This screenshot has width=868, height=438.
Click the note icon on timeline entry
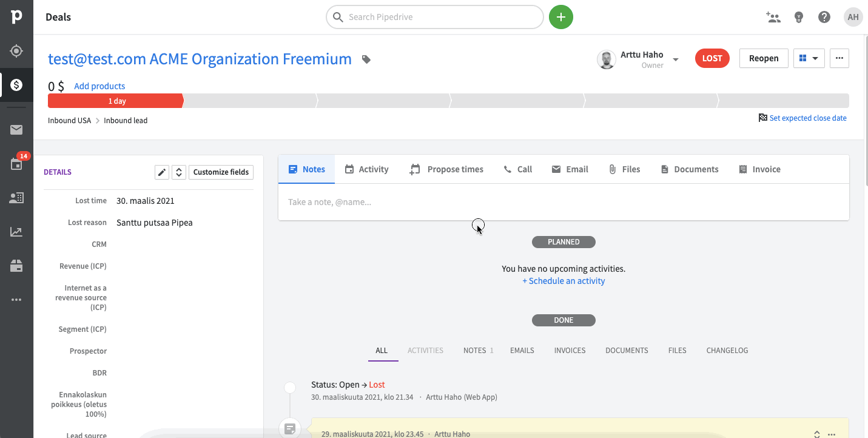(x=290, y=429)
